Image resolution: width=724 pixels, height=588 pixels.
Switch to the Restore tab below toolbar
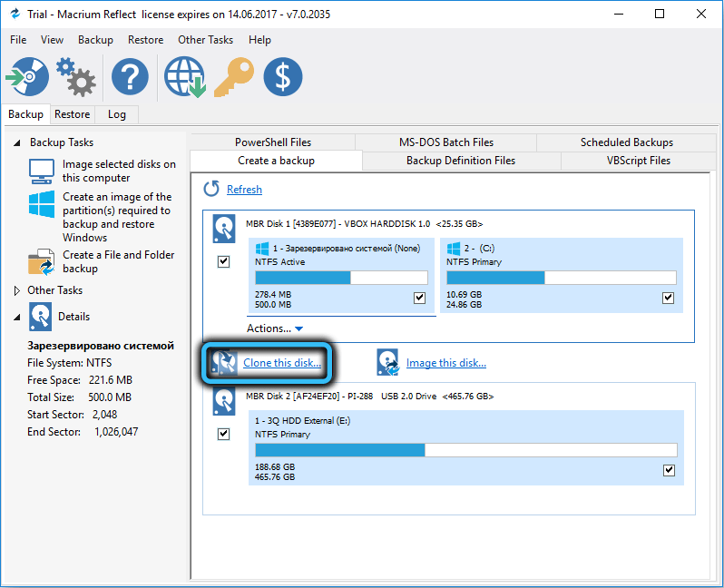pos(72,114)
